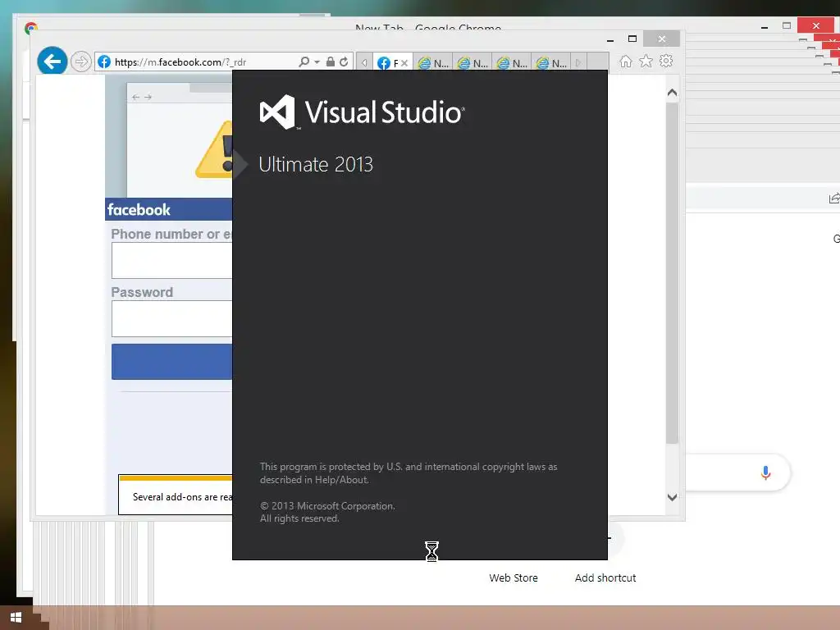Open IE Tools gear icon

(x=666, y=61)
